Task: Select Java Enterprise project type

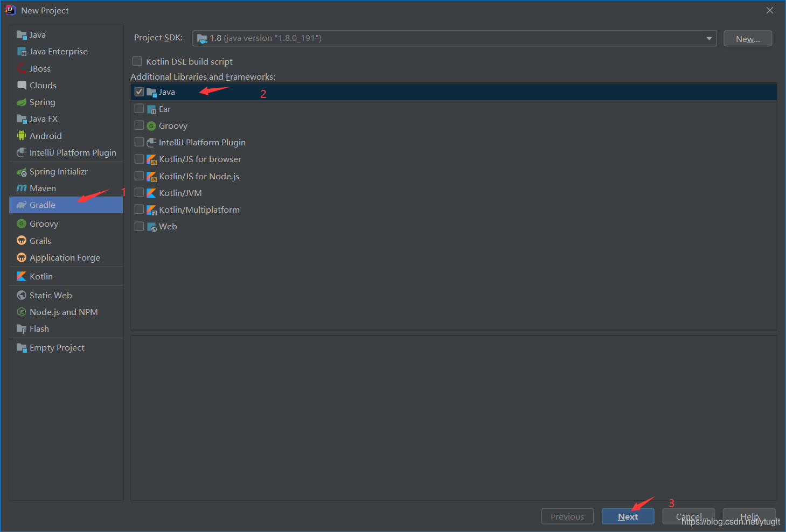Action: pyautogui.click(x=66, y=52)
